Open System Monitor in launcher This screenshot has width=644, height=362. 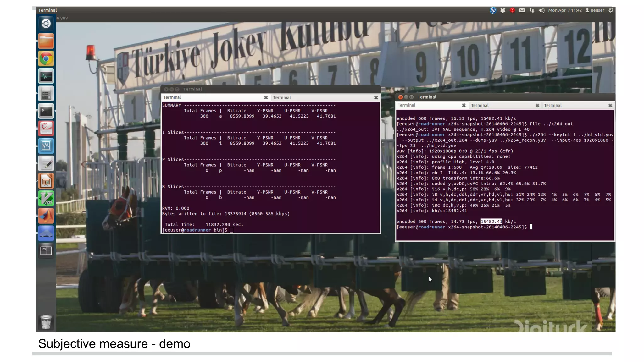[46, 76]
